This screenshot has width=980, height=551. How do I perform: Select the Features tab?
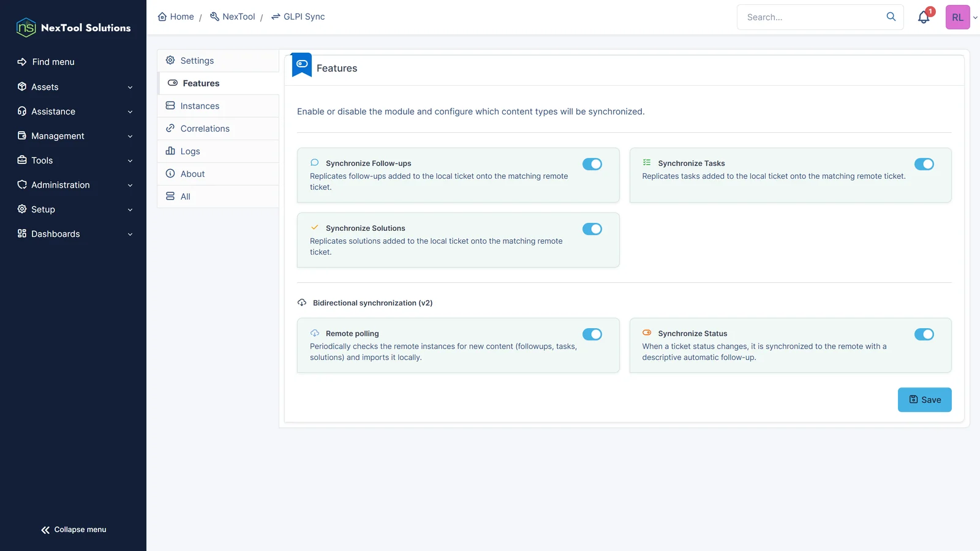point(218,83)
